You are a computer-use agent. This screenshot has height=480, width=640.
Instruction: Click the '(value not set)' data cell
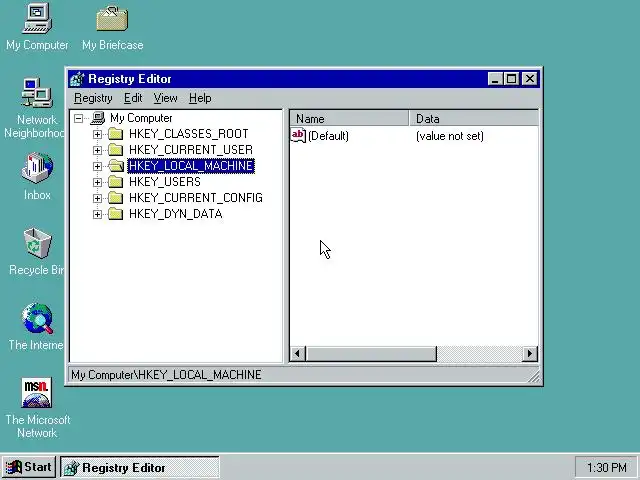(449, 136)
